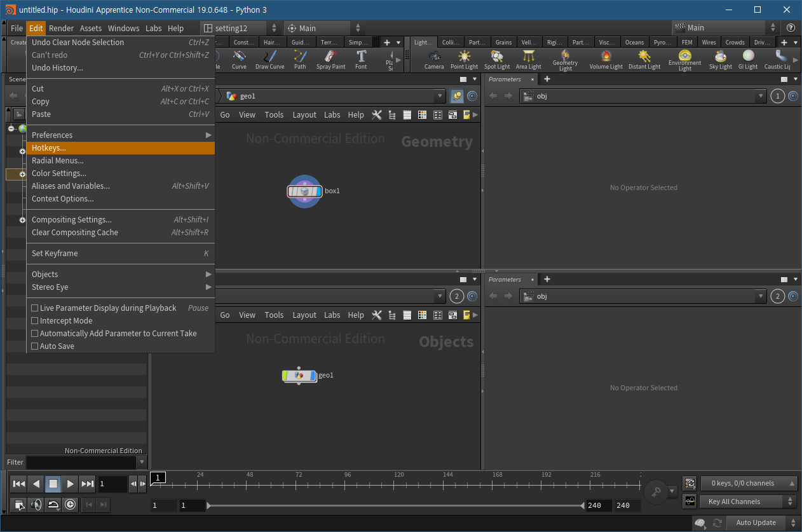Select Undo History... menu entry
Viewport: 802px width, 532px height.
pos(120,68)
